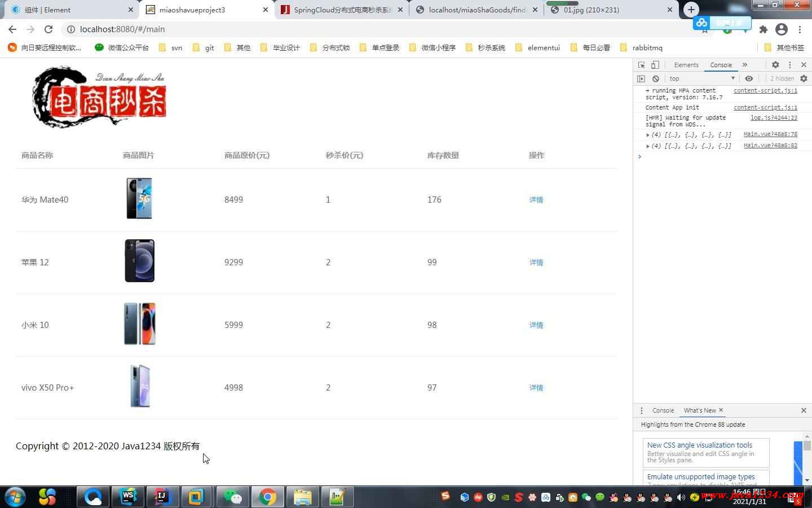Click the New CSS angle visualization tools card
The width and height of the screenshot is (812, 508).
pyautogui.click(x=706, y=453)
